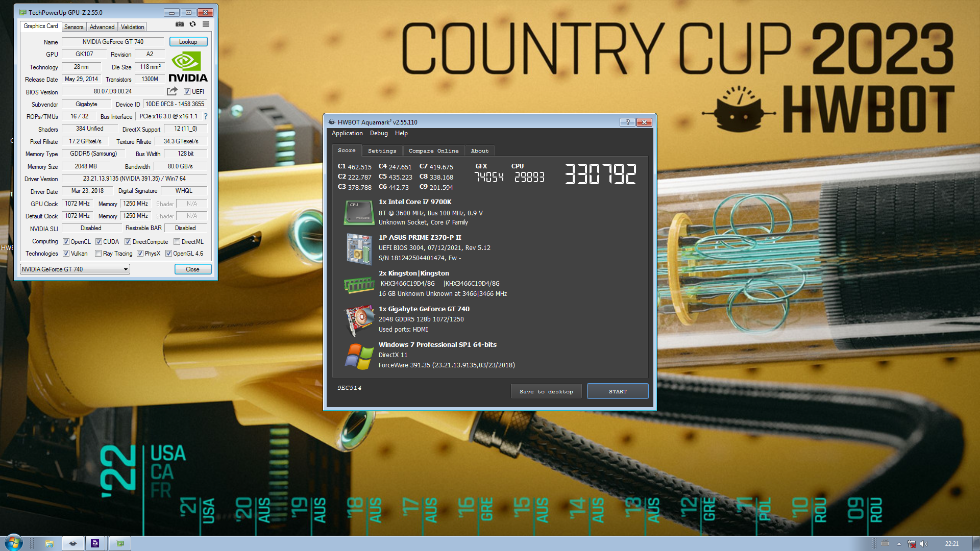Click the GPU-Z title bar app icon
Viewport: 980px width, 551px height.
(23, 12)
